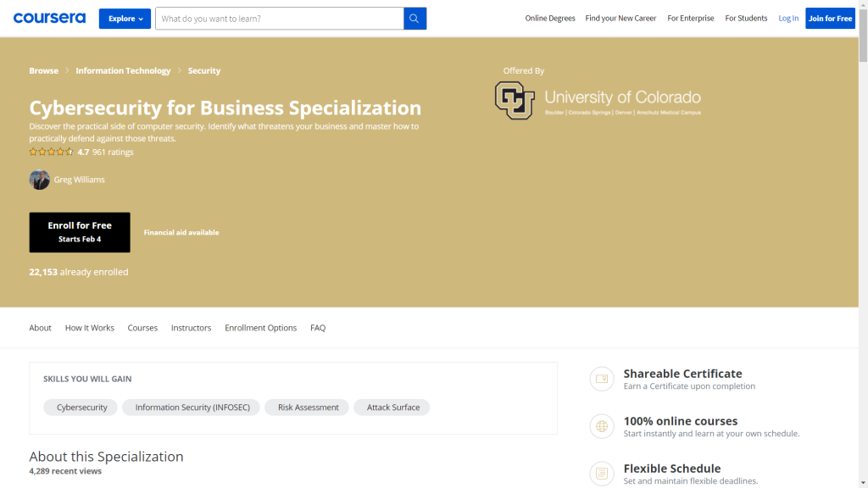
Task: Open the Financial aid available link
Action: (x=181, y=232)
